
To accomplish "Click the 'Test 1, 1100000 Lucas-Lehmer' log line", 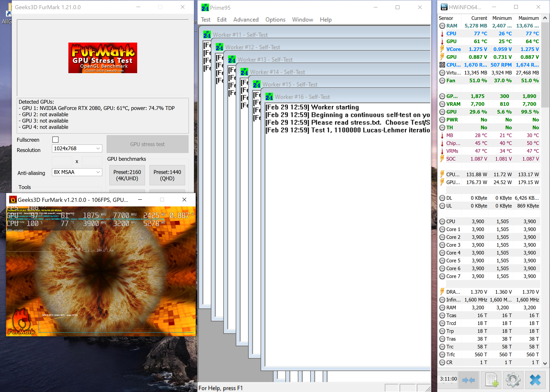I will tap(347, 130).
